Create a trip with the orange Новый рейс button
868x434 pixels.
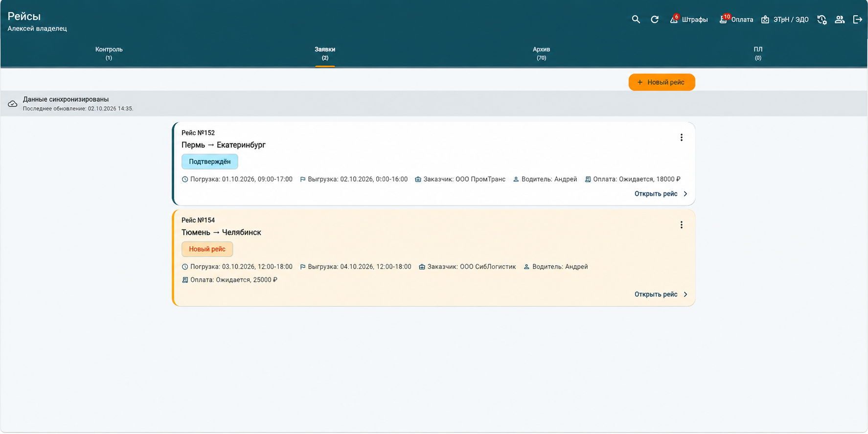(x=662, y=82)
